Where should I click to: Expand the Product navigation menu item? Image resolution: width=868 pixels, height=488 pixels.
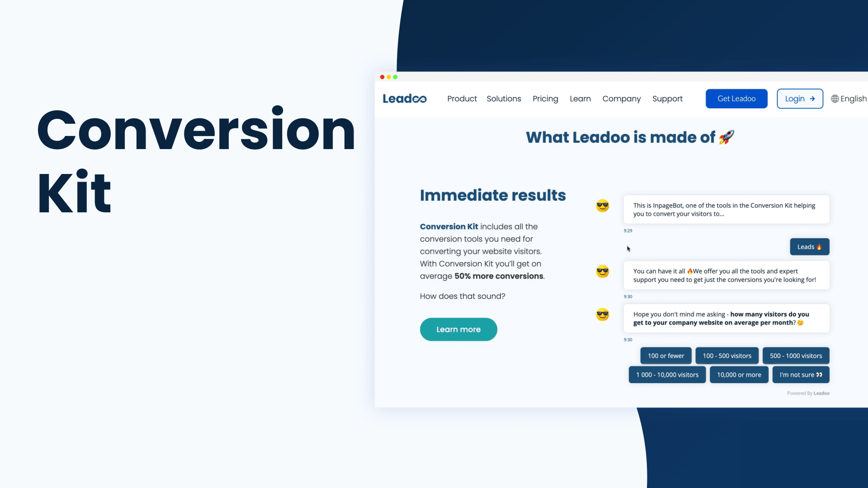462,99
